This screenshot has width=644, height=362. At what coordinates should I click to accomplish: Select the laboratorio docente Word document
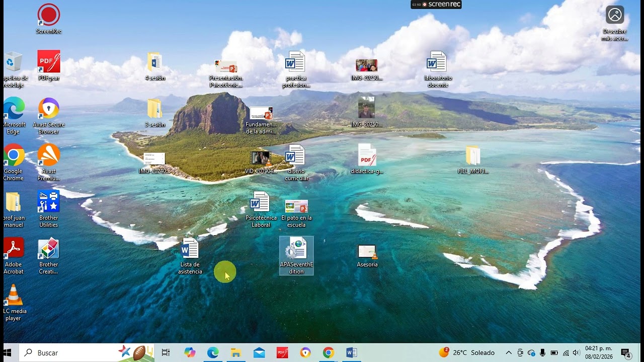point(438,69)
